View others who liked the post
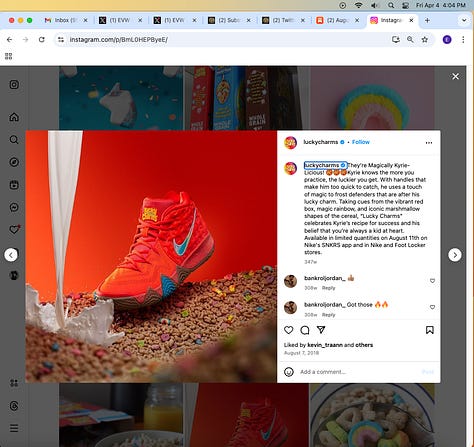474x447 pixels. (364, 345)
